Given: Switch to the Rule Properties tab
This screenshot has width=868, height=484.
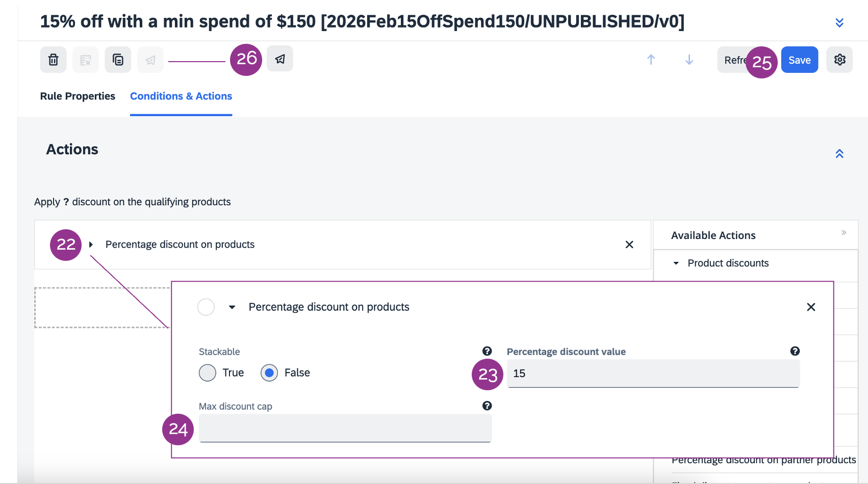Looking at the screenshot, I should [x=78, y=96].
